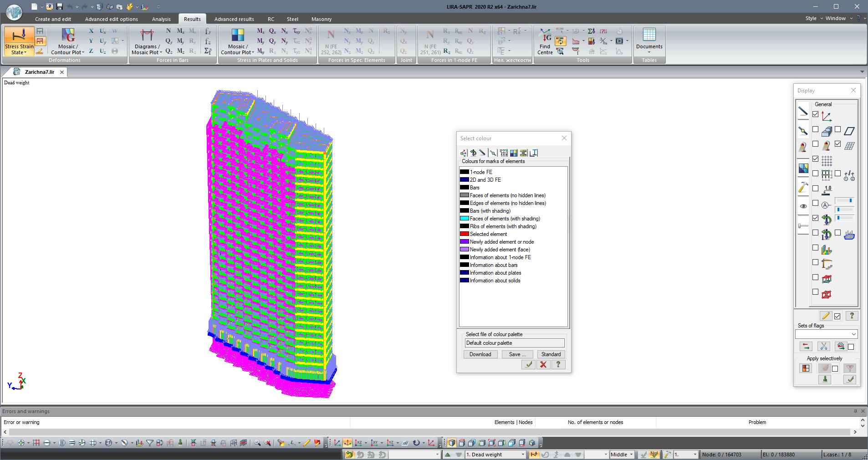Image resolution: width=868 pixels, height=460 pixels.
Task: Switch to the XZ projection view
Action: pos(359,442)
